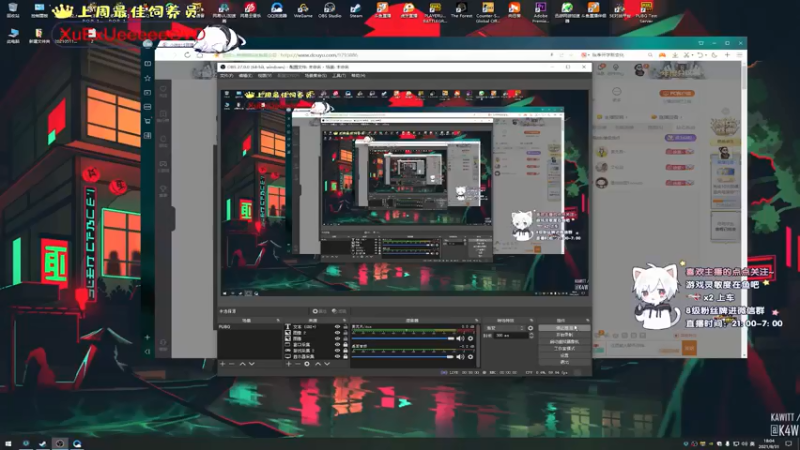Toggle visibility of 文本 (GDI+) source
800x450 pixels.
point(337,327)
